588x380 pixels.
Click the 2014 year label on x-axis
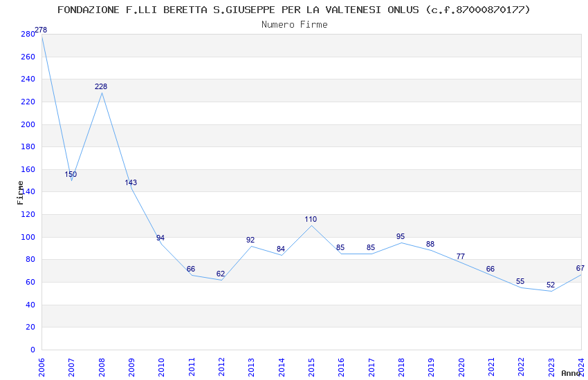point(282,367)
